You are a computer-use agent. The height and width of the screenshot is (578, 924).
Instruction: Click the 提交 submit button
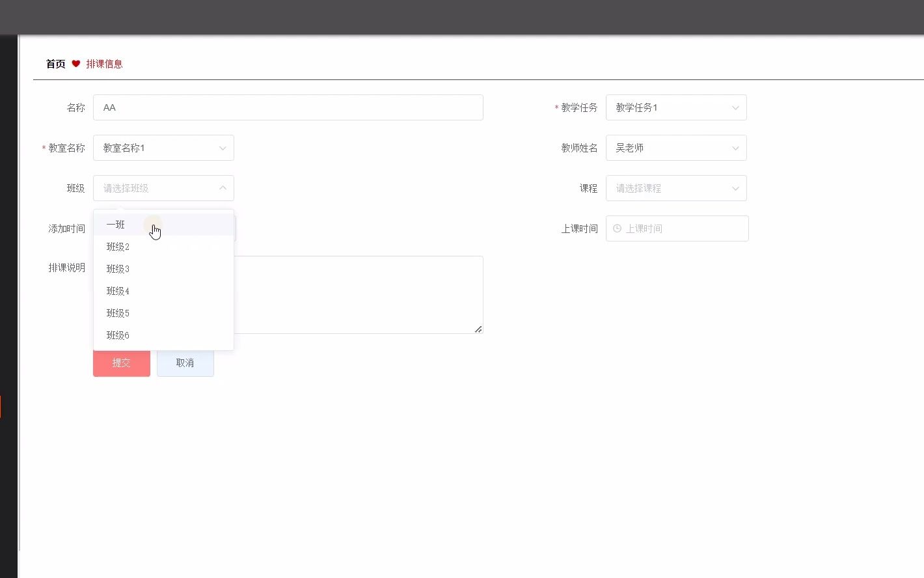122,363
